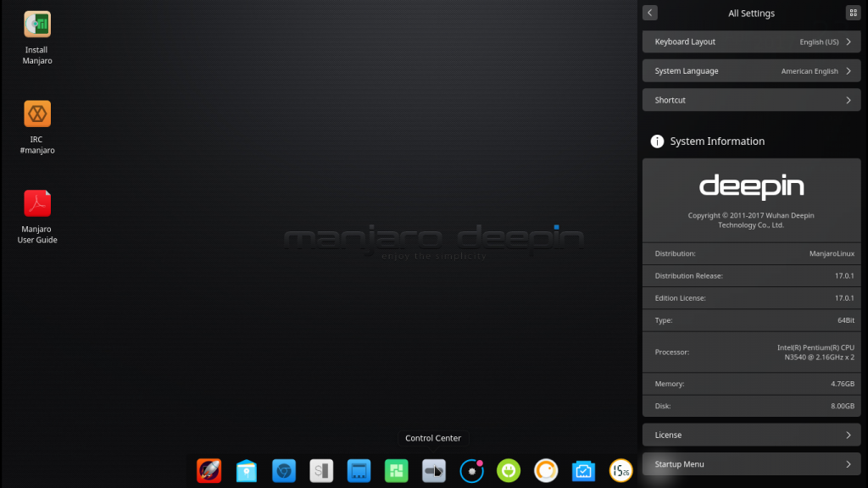The width and height of the screenshot is (868, 488).
Task: Select the Install Manjaro desktop icon
Action: coord(36,25)
